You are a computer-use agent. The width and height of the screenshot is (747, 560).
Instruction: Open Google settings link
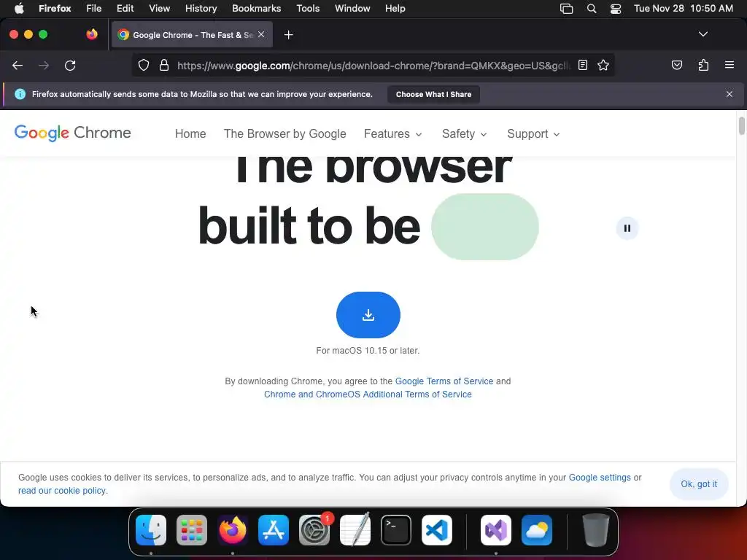tap(600, 477)
